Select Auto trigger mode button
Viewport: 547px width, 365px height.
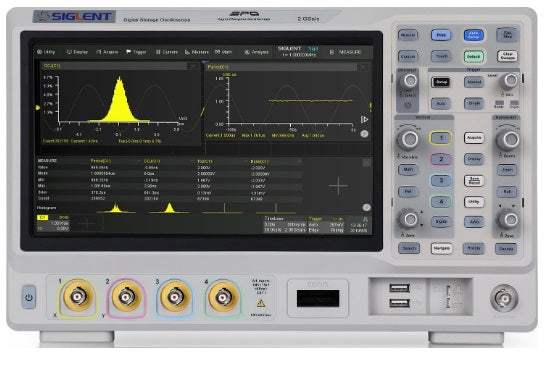[x=441, y=104]
